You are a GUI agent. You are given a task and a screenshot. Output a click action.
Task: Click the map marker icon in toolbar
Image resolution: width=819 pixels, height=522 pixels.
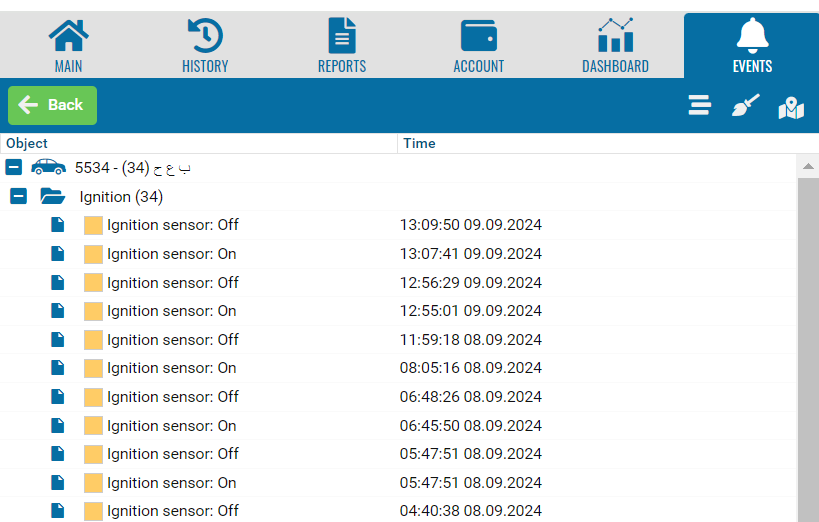pos(791,107)
